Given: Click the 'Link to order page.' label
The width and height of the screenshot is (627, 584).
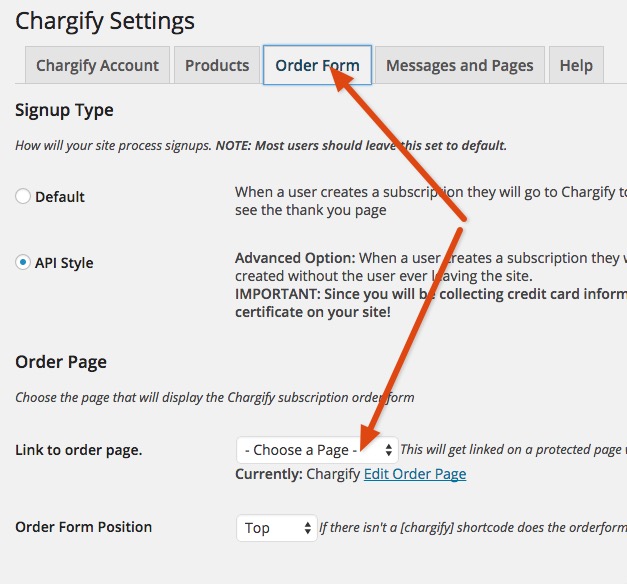Looking at the screenshot, I should (x=79, y=450).
